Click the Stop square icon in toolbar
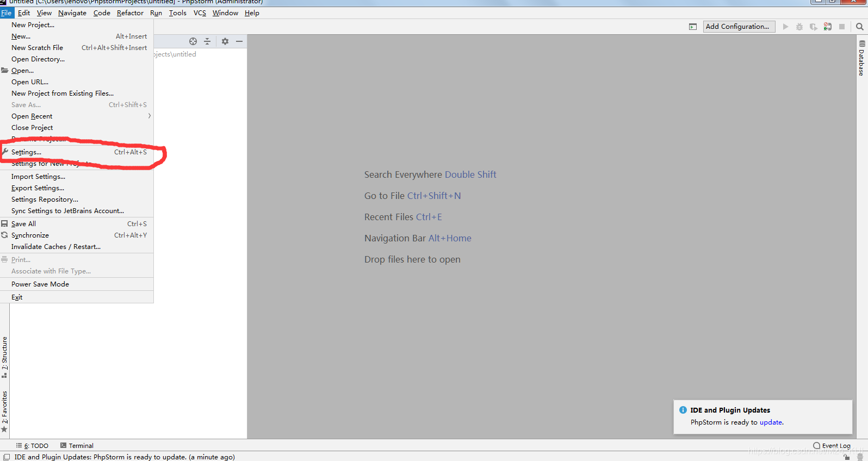 click(842, 27)
